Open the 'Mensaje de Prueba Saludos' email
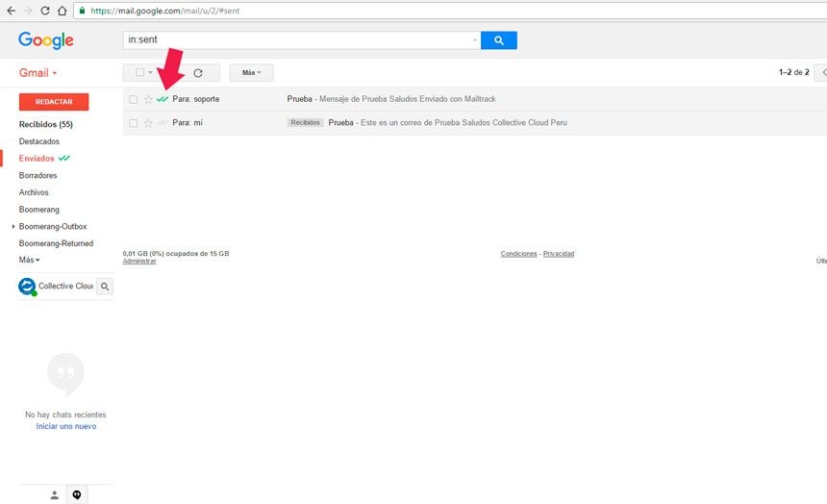Image resolution: width=827 pixels, height=504 pixels. click(391, 99)
